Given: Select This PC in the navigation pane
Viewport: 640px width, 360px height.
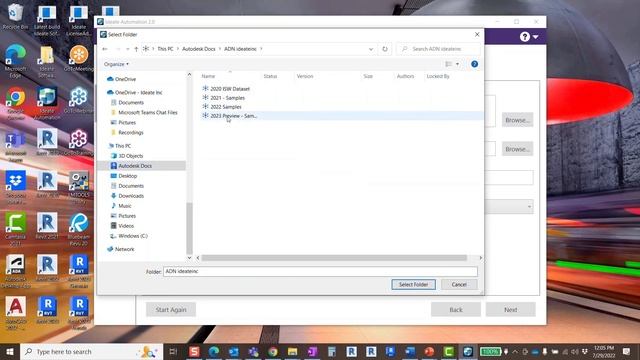Looking at the screenshot, I should pos(119,146).
